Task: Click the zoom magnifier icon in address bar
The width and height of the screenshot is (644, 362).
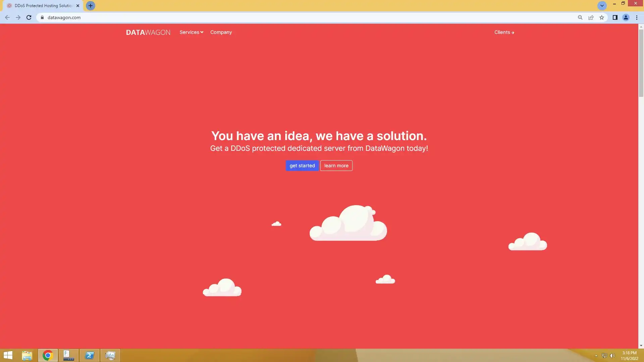Action: (580, 17)
